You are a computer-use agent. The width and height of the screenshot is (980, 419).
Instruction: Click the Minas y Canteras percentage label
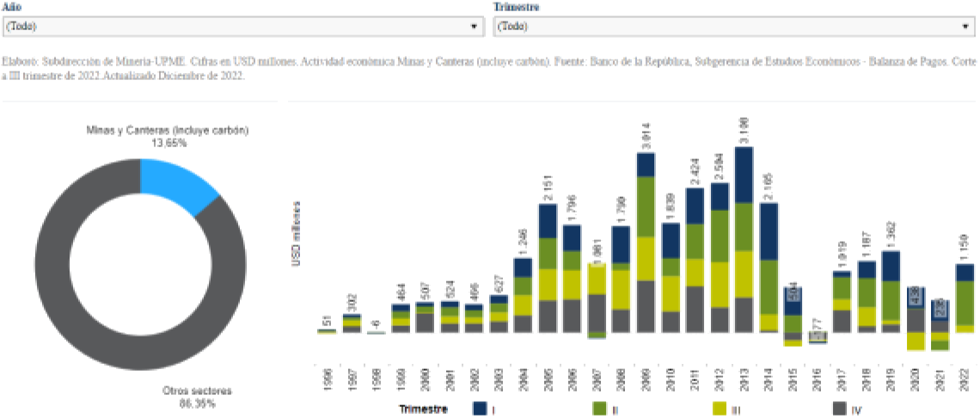coord(168,142)
